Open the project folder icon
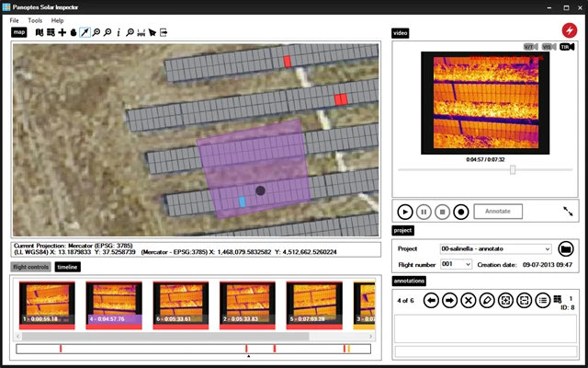The image size is (588, 368). tap(566, 248)
